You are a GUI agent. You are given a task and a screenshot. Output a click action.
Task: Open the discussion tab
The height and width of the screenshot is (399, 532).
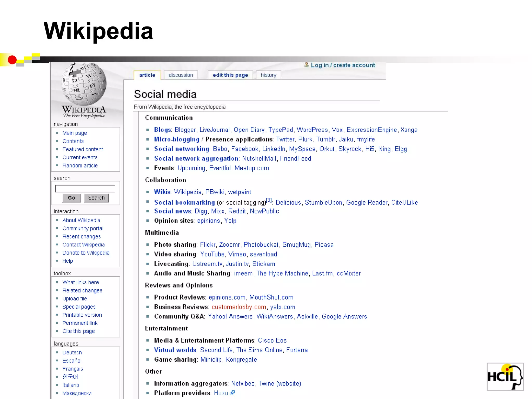pos(181,75)
